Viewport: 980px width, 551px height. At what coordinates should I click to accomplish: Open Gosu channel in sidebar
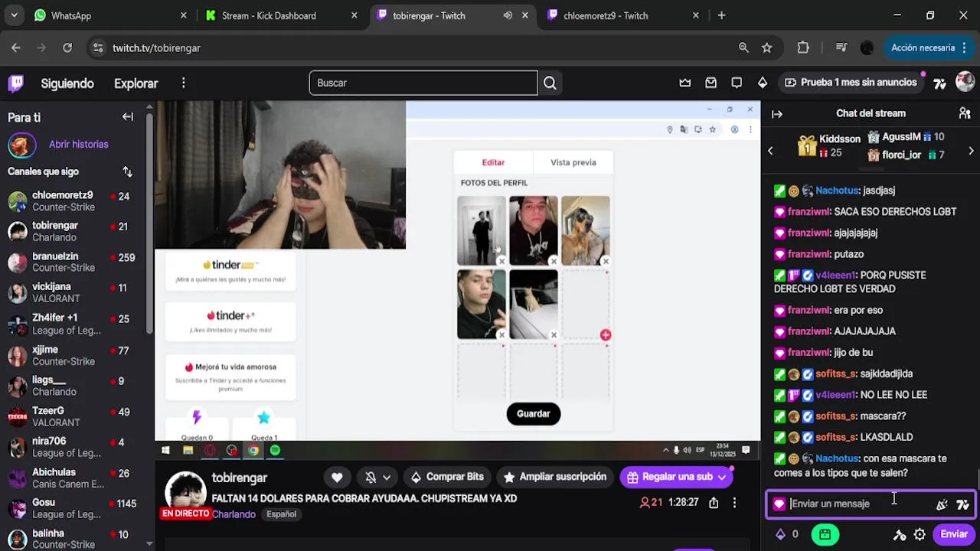(x=74, y=508)
